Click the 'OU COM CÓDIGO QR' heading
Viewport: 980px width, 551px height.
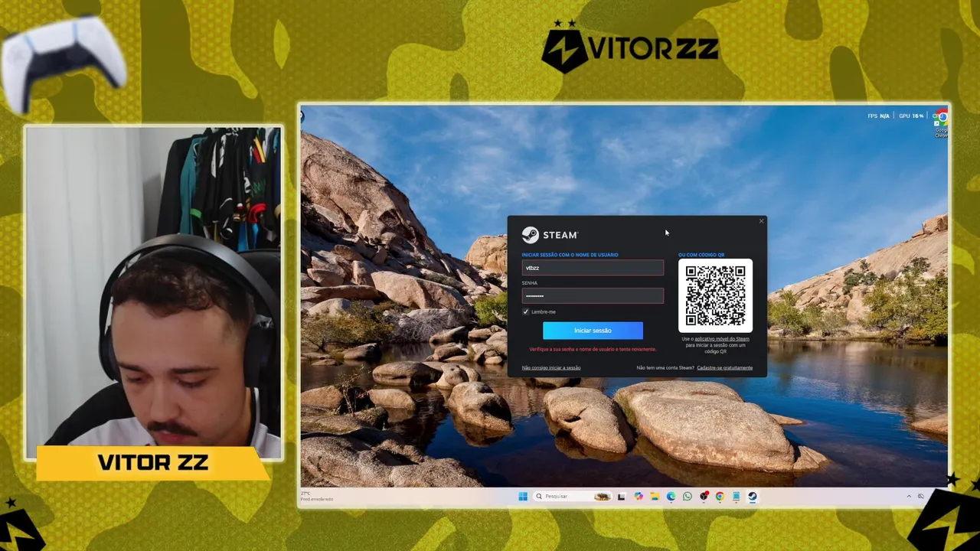(701, 255)
